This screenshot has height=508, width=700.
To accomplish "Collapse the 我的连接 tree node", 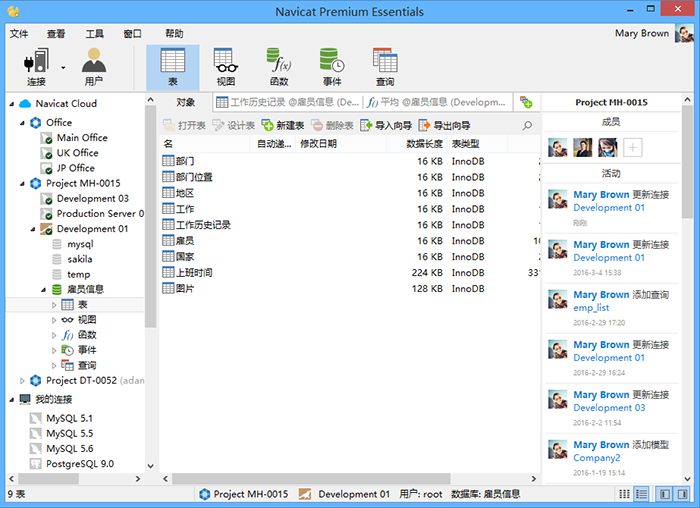I will pyautogui.click(x=12, y=400).
